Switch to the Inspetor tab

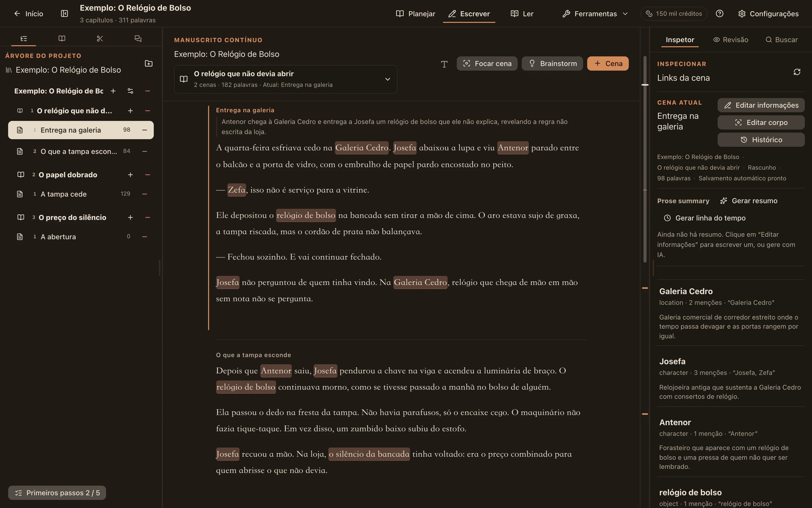coord(680,40)
